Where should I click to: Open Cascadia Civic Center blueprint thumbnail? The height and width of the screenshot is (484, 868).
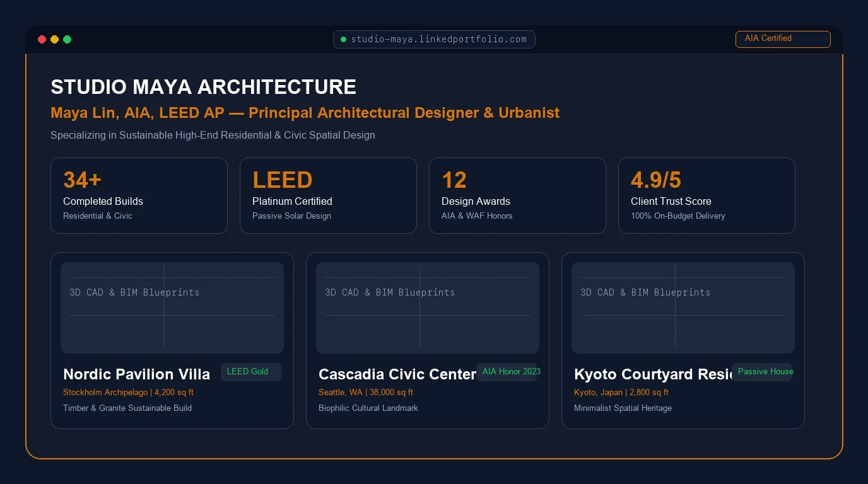point(428,308)
